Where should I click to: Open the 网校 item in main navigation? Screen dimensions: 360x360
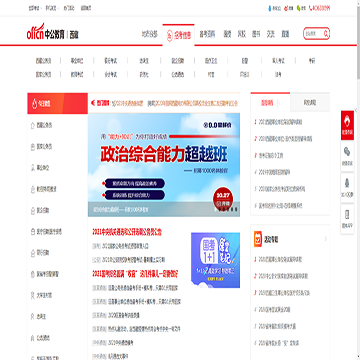[242, 34]
